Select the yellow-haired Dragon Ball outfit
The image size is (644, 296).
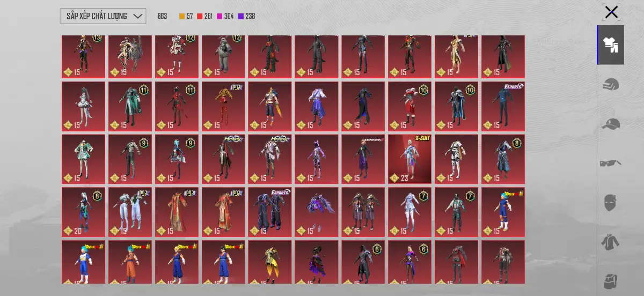click(x=177, y=262)
